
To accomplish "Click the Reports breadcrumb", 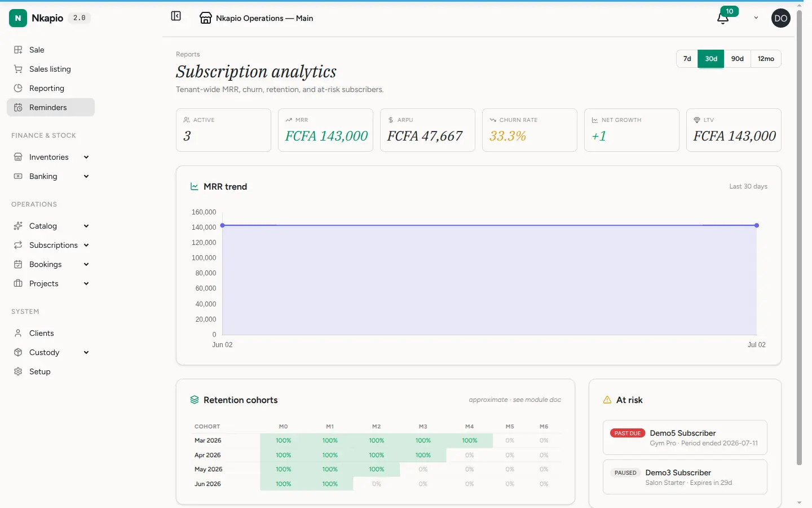I will pos(188,54).
